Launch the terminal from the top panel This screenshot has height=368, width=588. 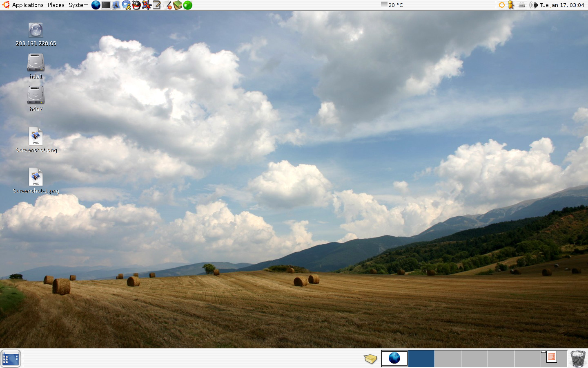[x=106, y=5]
